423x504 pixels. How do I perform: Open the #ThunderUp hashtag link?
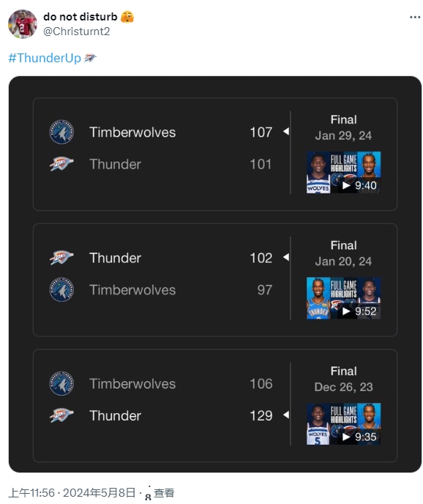(x=45, y=58)
